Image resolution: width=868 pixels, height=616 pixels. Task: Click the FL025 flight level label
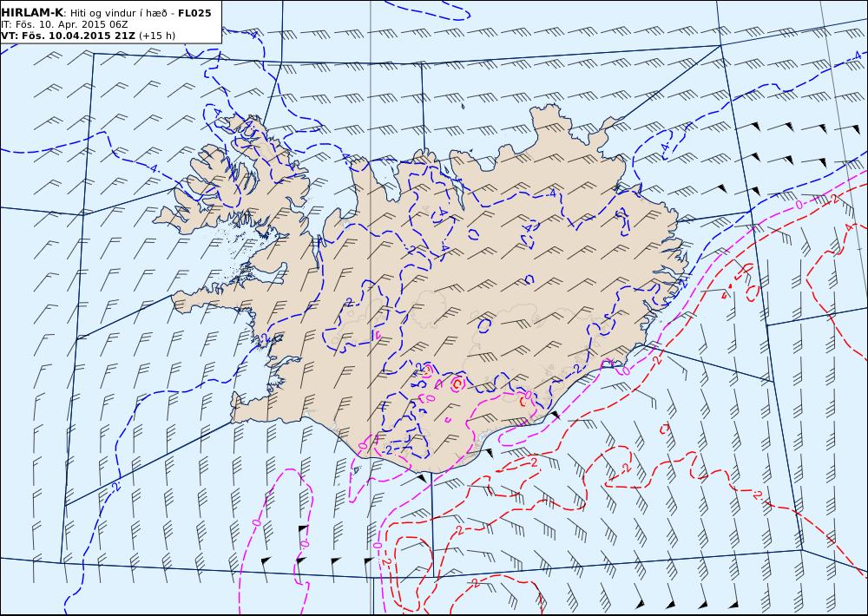[194, 13]
